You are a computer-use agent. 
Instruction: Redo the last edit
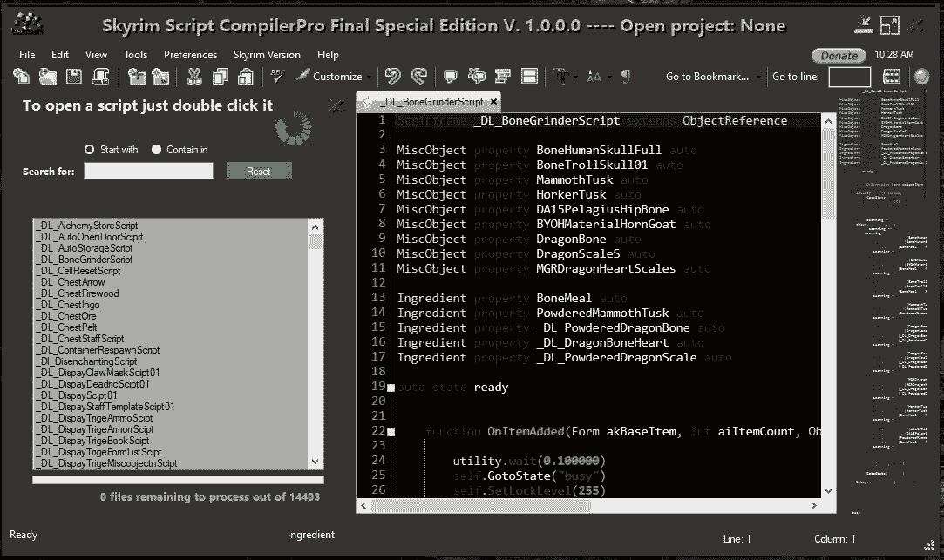[419, 77]
